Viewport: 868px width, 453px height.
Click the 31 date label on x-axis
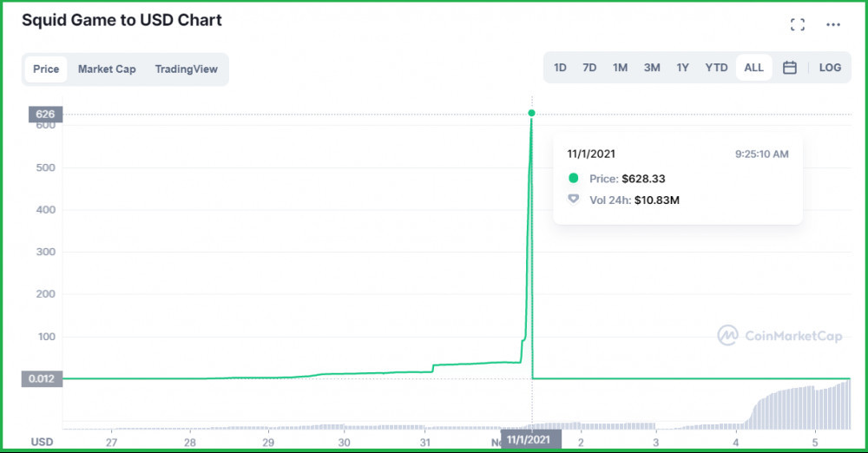point(425,443)
